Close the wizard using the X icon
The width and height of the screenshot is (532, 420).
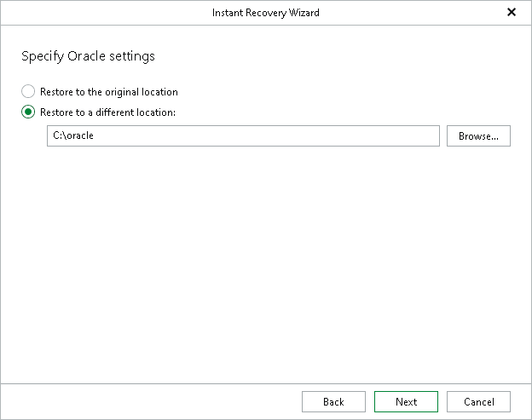(512, 13)
